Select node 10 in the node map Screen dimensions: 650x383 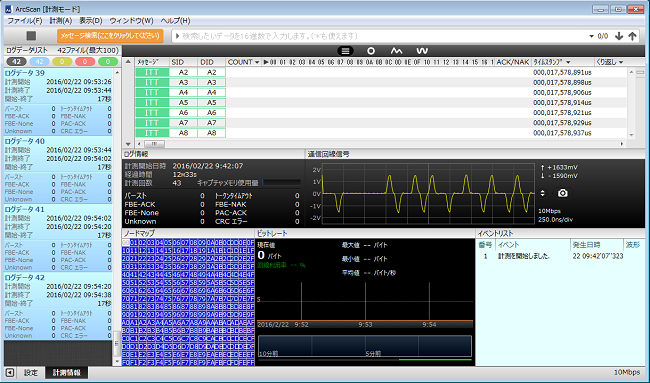coord(126,250)
